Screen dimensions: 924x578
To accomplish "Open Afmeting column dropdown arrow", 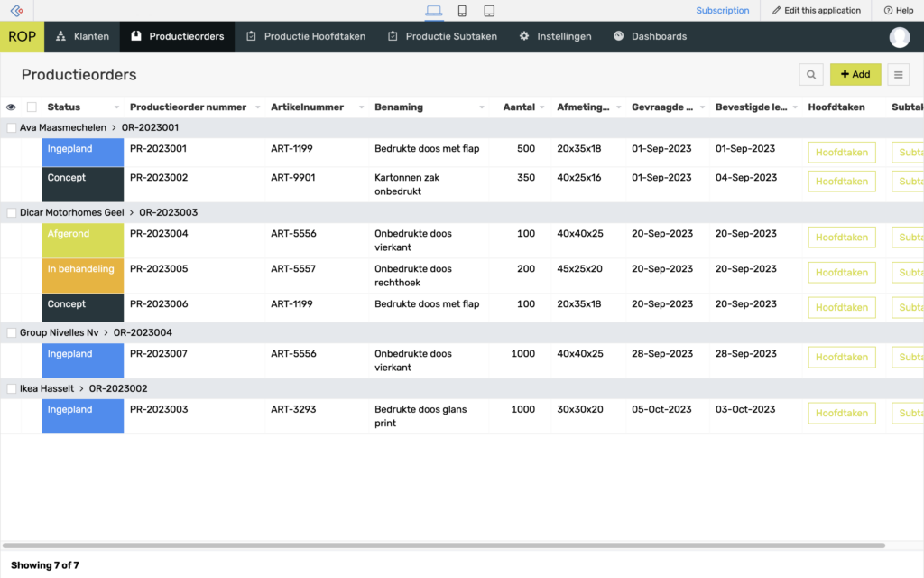I will click(x=618, y=107).
